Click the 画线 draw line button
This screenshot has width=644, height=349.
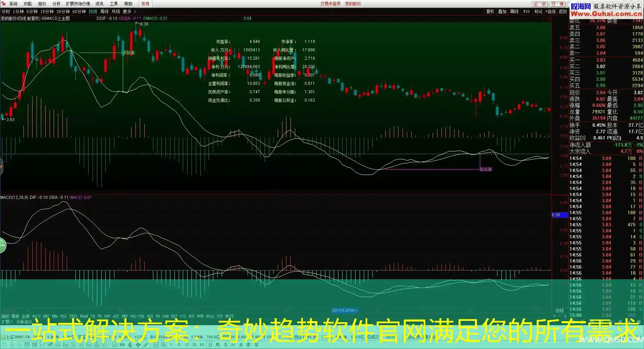click(x=514, y=11)
